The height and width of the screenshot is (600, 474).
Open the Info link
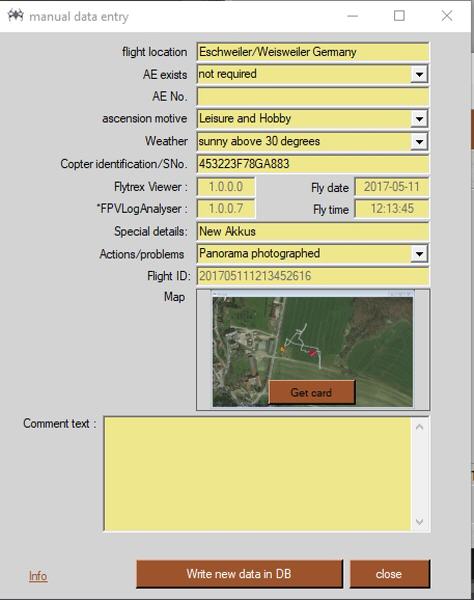point(38,576)
